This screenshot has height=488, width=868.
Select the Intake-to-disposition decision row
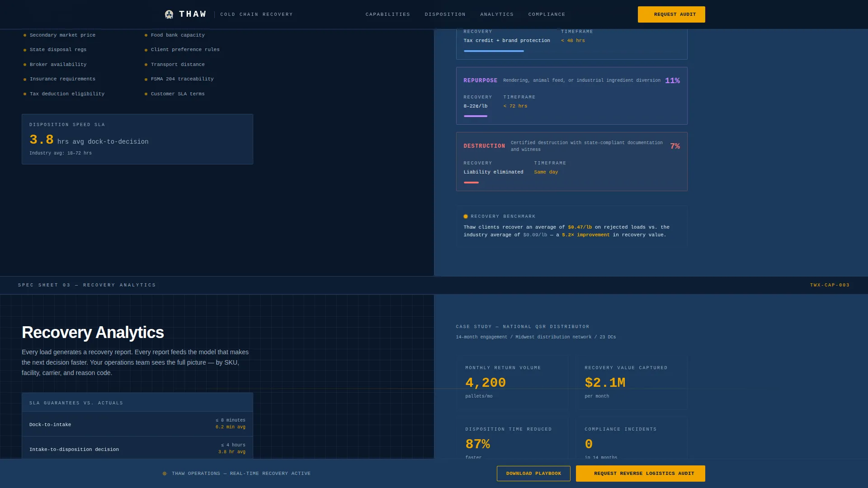click(137, 448)
